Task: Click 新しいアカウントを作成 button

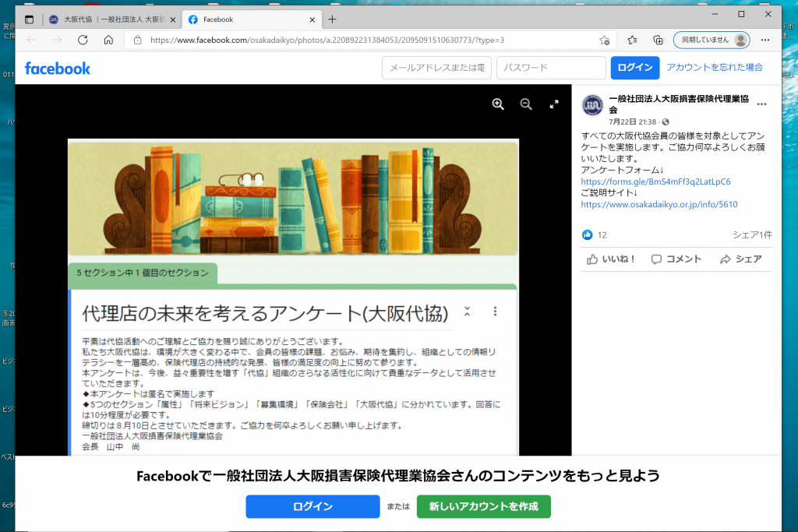Action: coord(483,506)
